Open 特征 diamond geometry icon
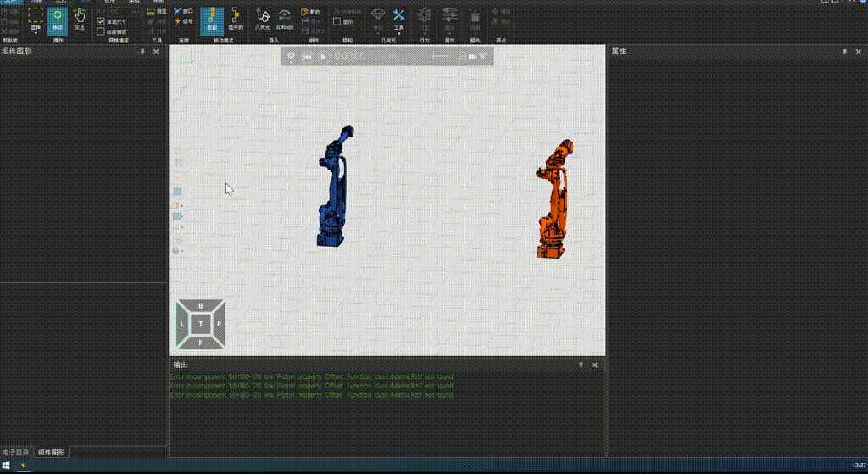The image size is (868, 474). click(378, 15)
